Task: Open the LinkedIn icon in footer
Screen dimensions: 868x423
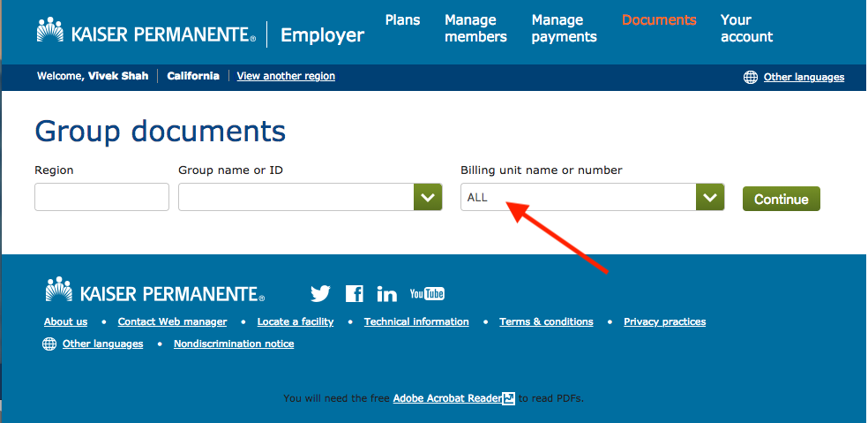Action: (386, 294)
